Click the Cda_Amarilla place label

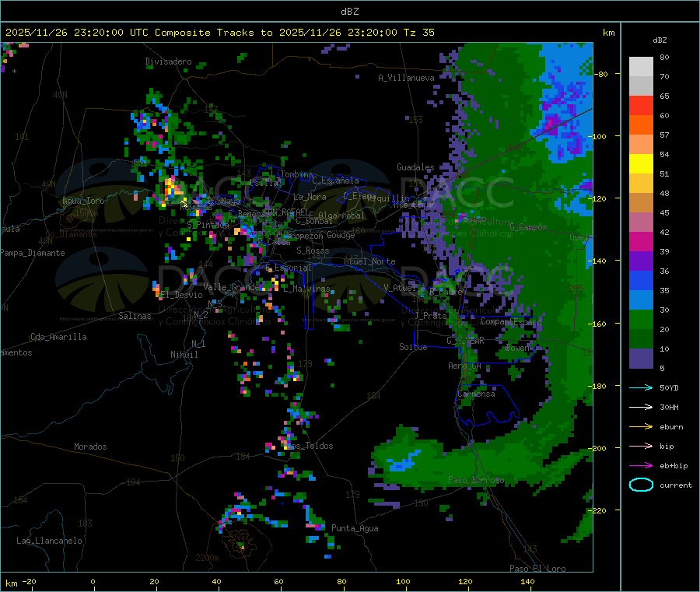(x=58, y=337)
